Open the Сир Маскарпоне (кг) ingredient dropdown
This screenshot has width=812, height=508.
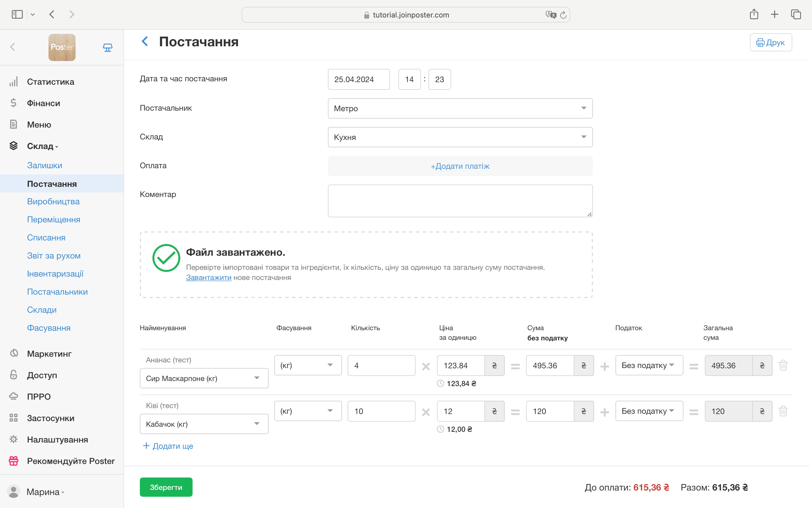point(204,378)
